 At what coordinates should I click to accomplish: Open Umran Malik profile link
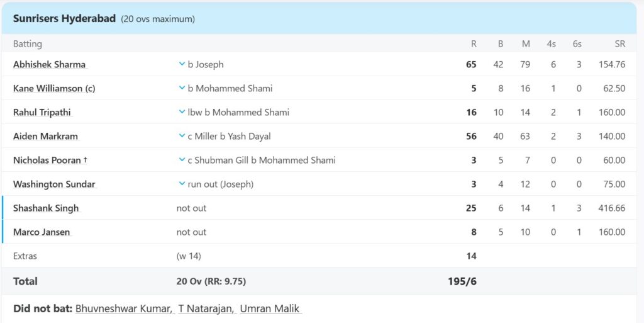click(x=270, y=309)
